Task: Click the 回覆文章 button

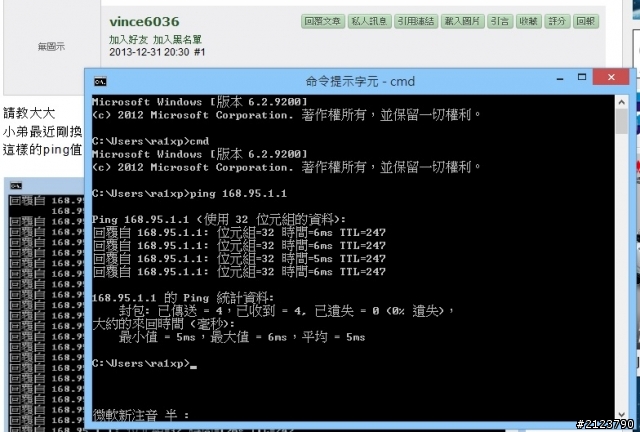Action: click(323, 21)
